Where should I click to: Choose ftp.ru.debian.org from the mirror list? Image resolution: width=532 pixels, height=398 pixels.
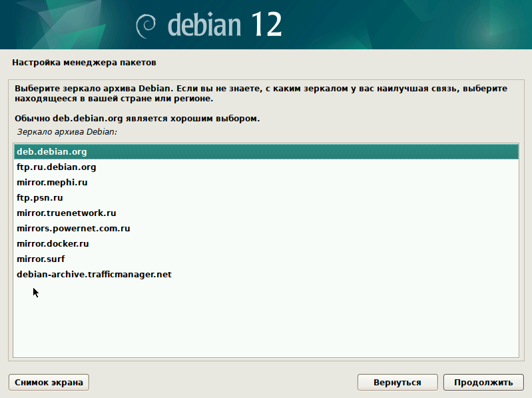tap(266, 167)
